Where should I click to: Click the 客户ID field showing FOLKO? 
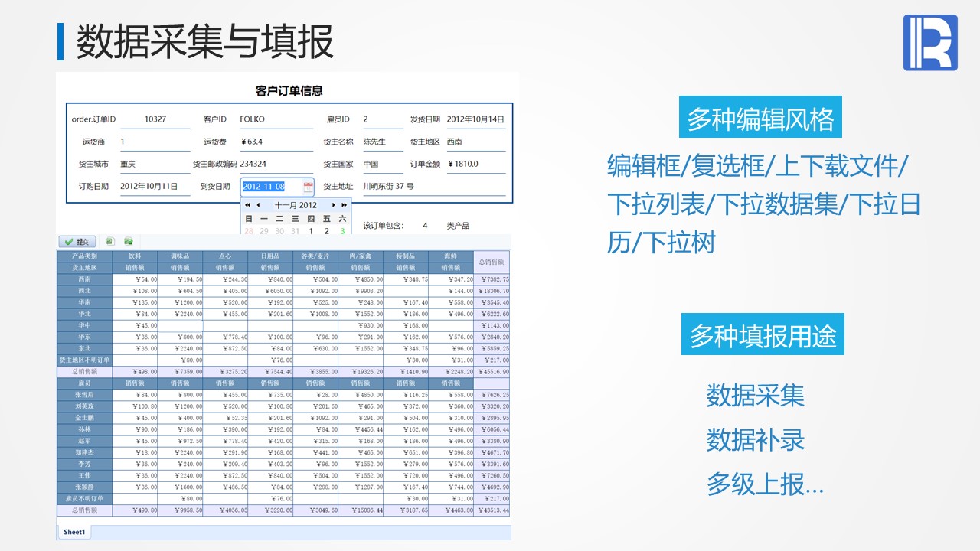[x=276, y=119]
